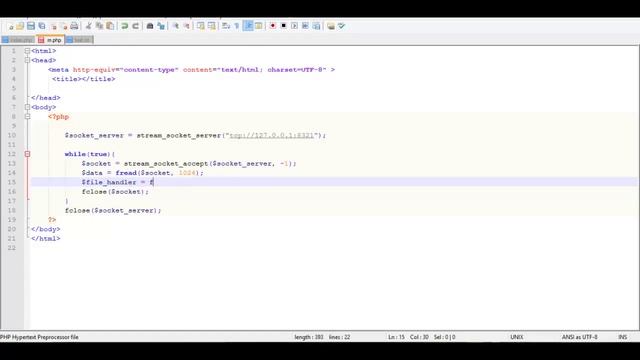This screenshot has width=640, height=360.
Task: Collapse the <html> fold marker on line 1
Action: pyautogui.click(x=27, y=51)
